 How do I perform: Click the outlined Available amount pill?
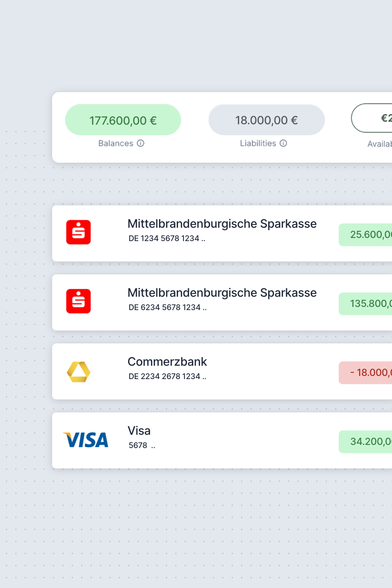[372, 118]
